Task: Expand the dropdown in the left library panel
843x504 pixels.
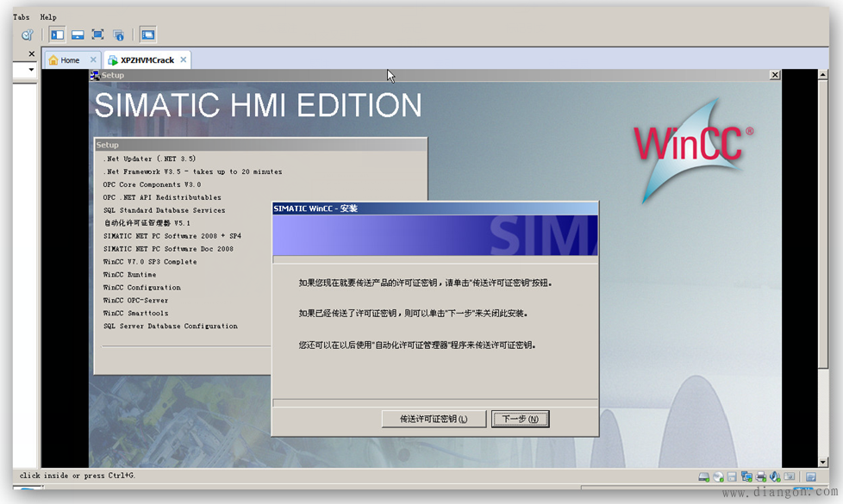Action: coord(31,70)
